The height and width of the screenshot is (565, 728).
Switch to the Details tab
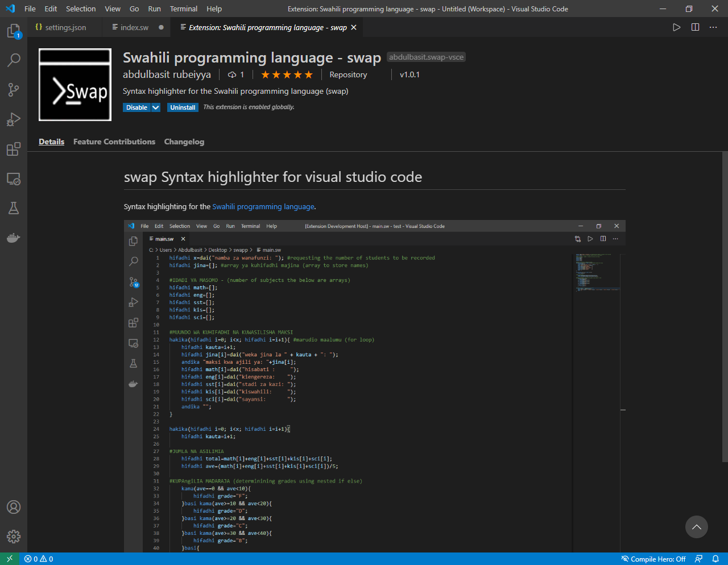point(51,142)
